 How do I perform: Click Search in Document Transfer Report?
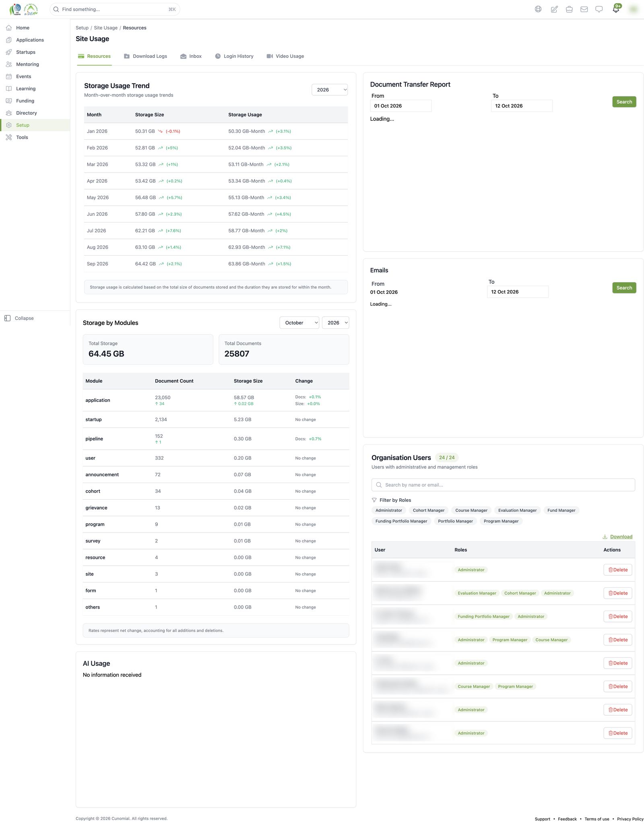[x=624, y=102]
